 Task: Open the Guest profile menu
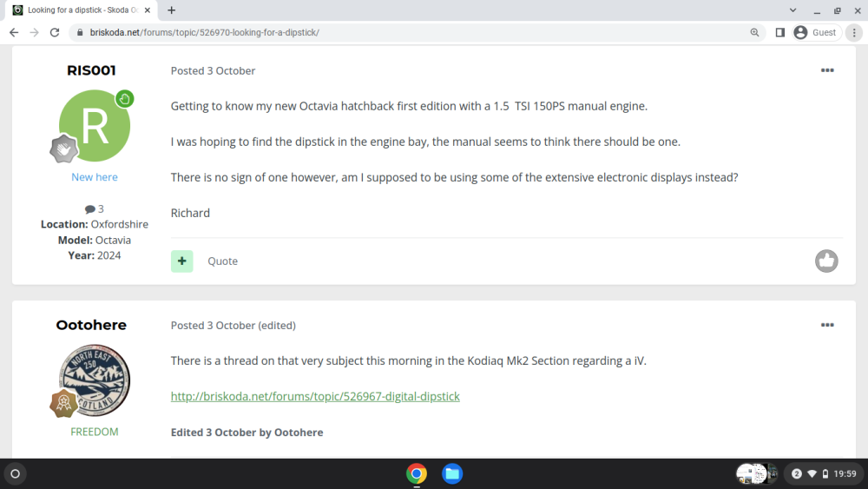[815, 33]
